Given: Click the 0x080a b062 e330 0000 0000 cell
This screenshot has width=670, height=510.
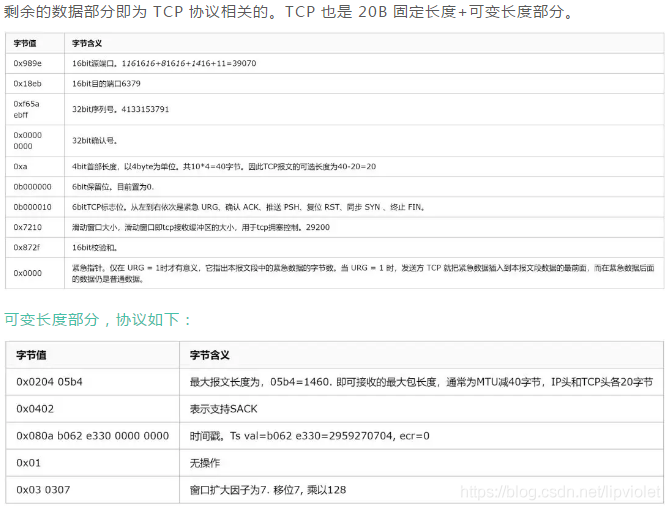Looking at the screenshot, I should coord(93,436).
